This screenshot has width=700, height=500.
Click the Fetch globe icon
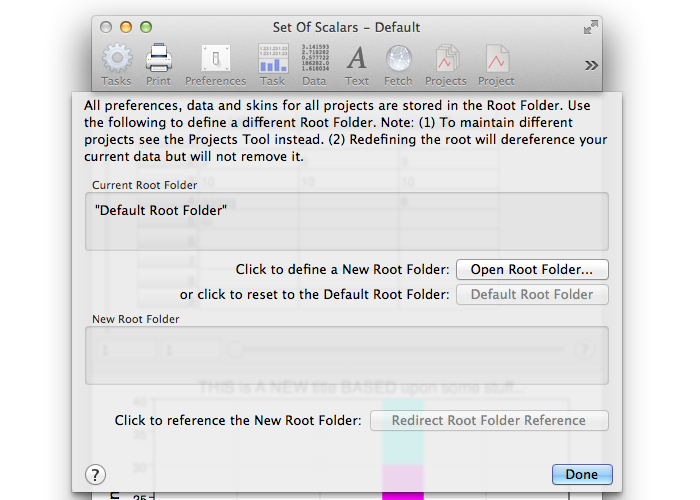click(x=398, y=58)
